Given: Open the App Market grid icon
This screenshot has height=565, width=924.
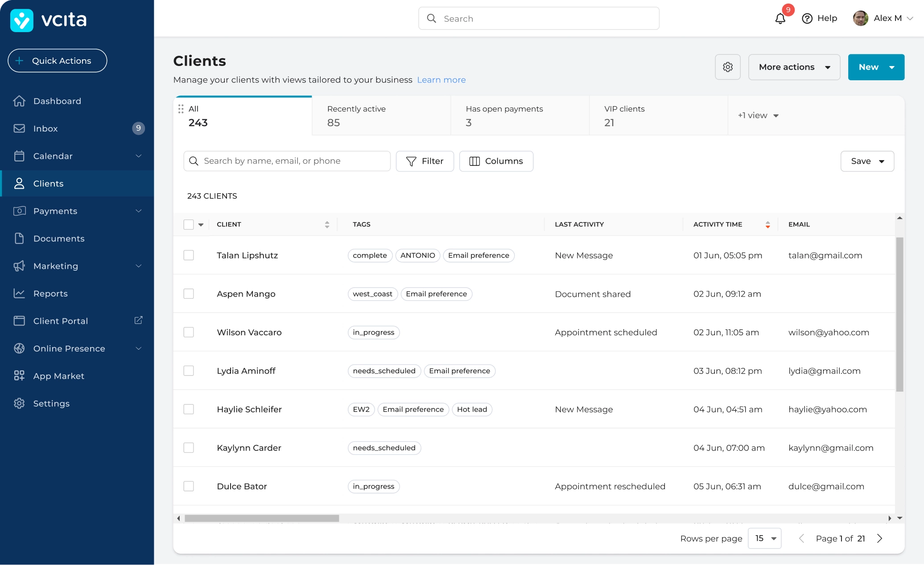Looking at the screenshot, I should (19, 376).
